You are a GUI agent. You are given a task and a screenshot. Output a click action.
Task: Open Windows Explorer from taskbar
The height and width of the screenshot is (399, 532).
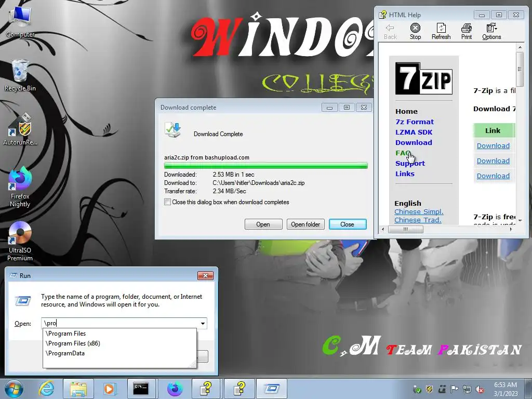(x=78, y=389)
